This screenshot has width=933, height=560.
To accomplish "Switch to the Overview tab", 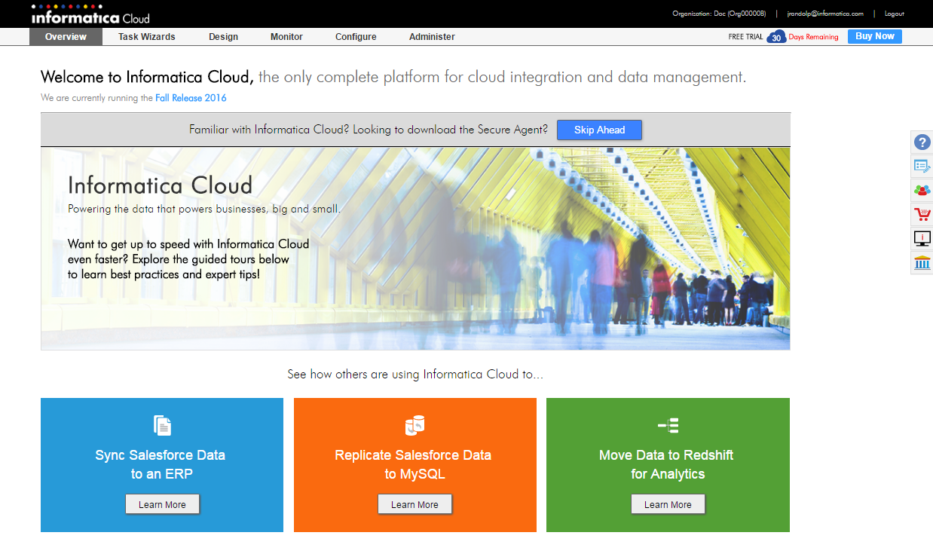I will (x=66, y=37).
